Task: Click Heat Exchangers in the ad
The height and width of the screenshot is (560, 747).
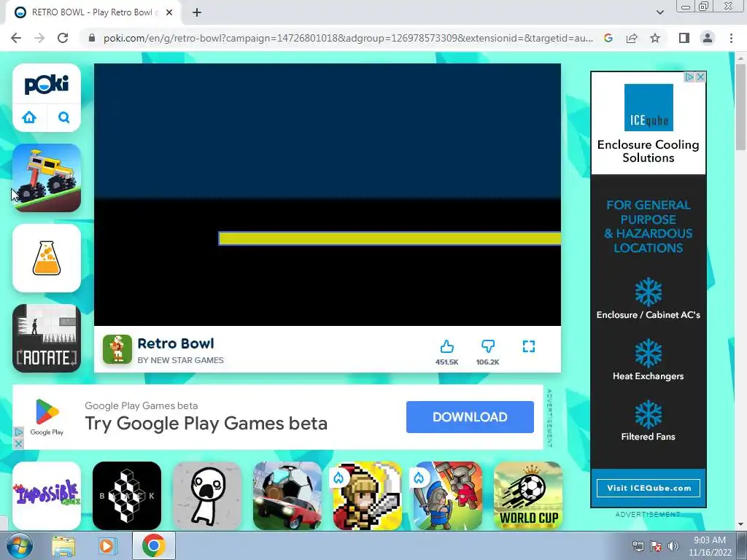Action: pos(648,376)
